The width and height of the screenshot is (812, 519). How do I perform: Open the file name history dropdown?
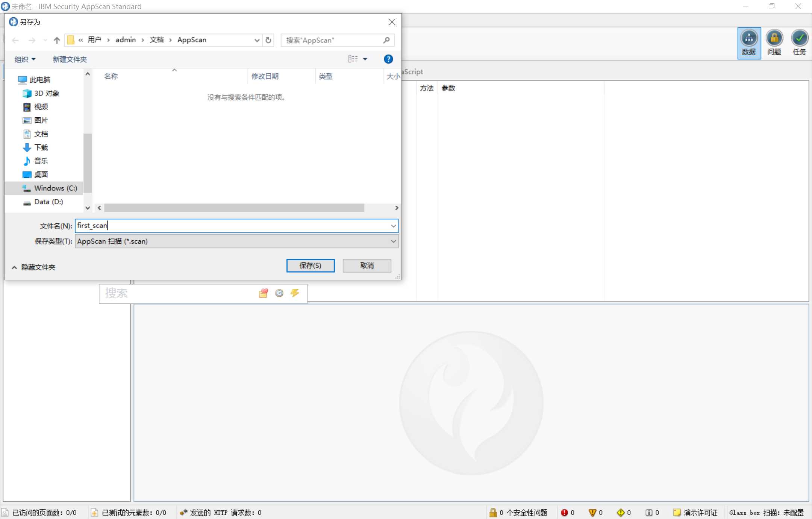pos(393,226)
